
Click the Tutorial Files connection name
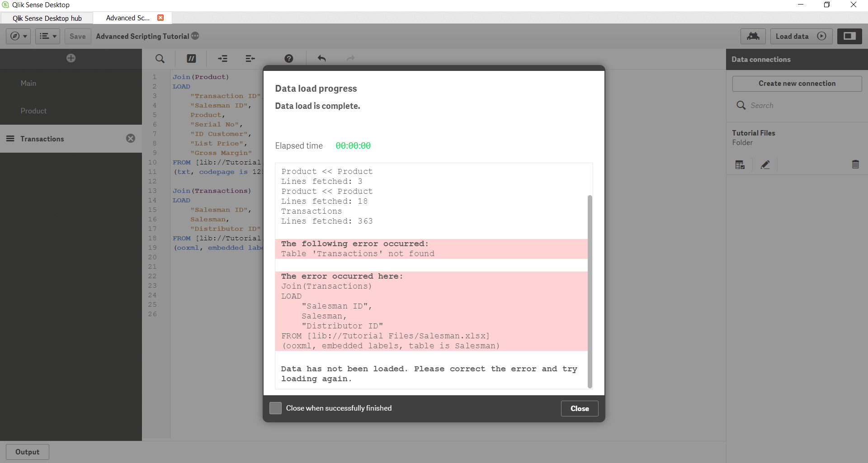pos(754,133)
